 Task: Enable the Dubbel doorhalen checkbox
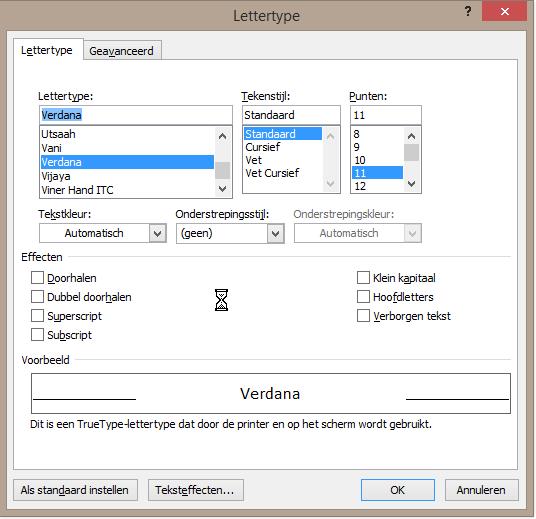click(37, 297)
